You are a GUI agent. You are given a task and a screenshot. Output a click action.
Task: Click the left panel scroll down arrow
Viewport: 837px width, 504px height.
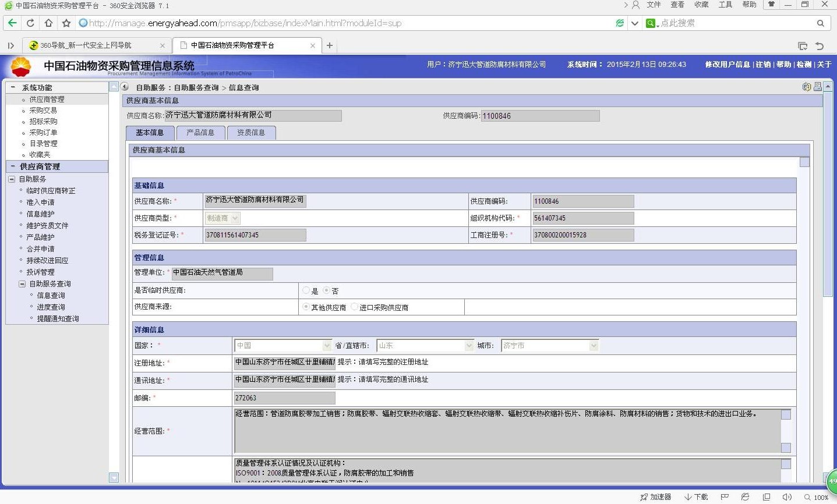pos(114,478)
